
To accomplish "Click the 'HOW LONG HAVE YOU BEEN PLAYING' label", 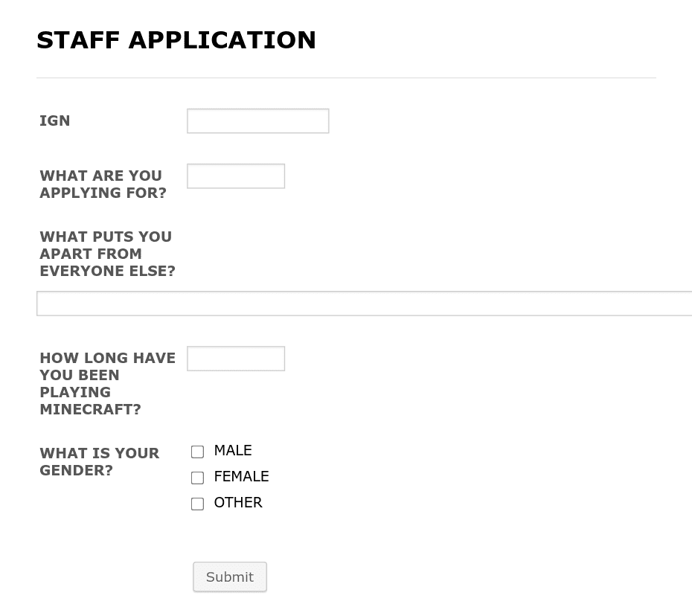I will pos(108,383).
